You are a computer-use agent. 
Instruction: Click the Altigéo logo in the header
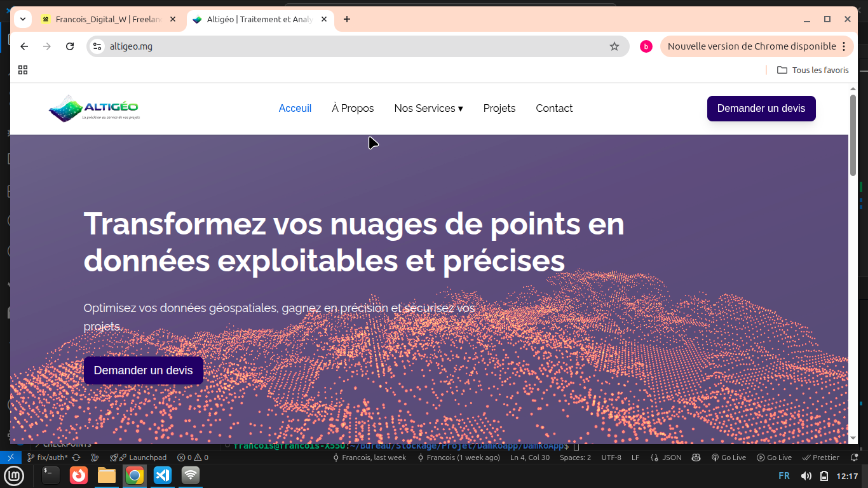93,108
